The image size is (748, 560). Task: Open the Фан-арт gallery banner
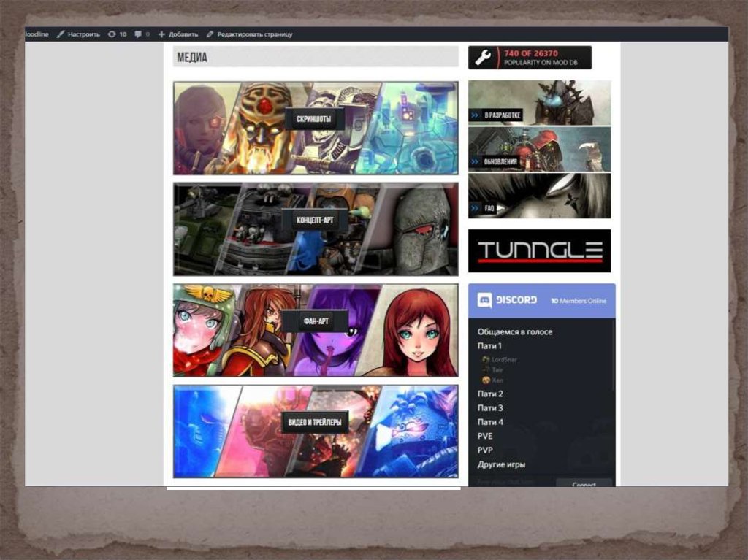(x=316, y=330)
